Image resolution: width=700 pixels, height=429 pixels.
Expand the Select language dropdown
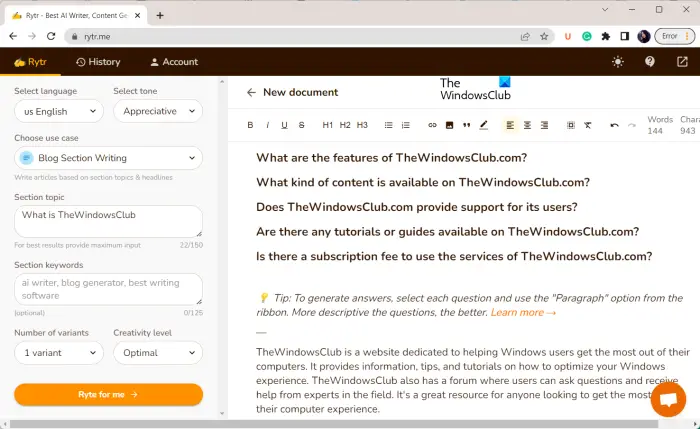[59, 111]
